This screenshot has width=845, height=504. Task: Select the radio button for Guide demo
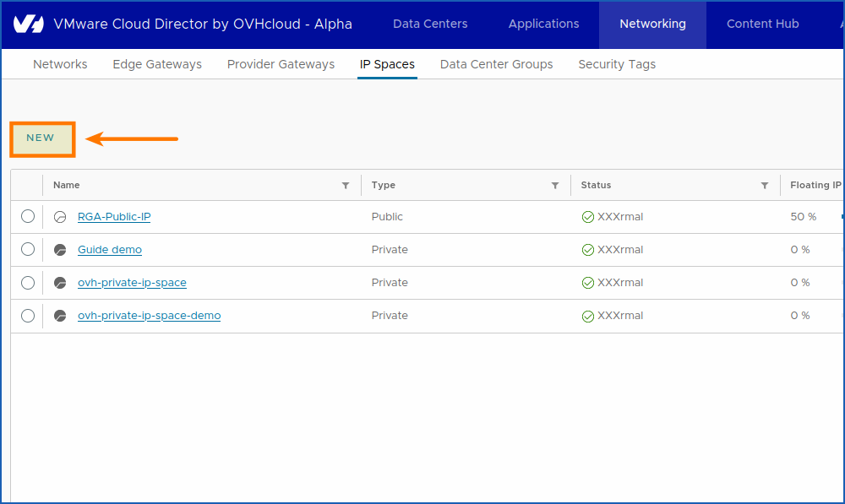click(27, 249)
